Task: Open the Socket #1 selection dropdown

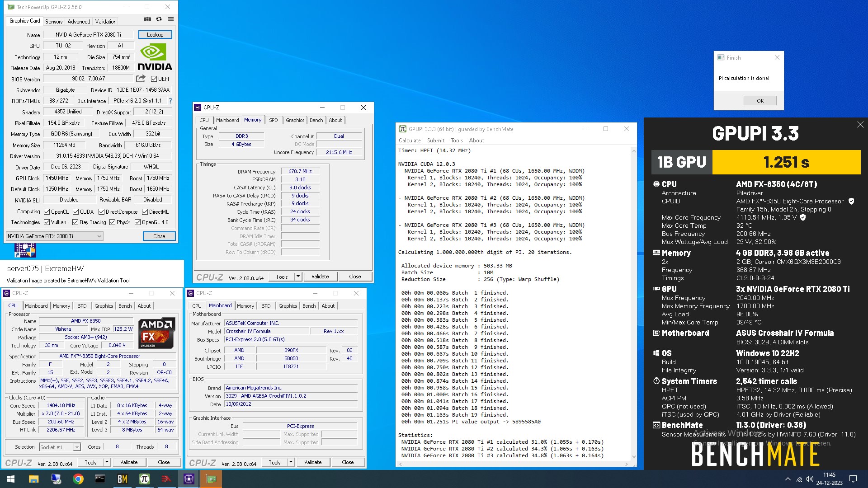Action: [x=60, y=447]
